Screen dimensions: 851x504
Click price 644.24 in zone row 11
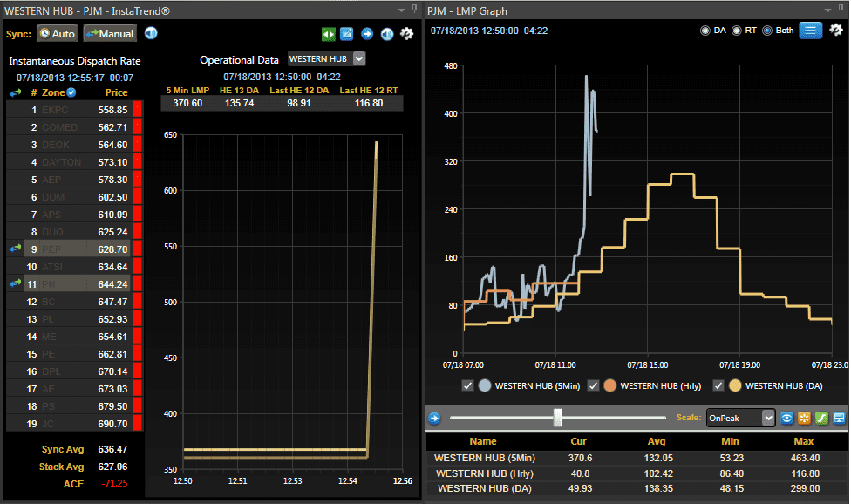pos(112,284)
